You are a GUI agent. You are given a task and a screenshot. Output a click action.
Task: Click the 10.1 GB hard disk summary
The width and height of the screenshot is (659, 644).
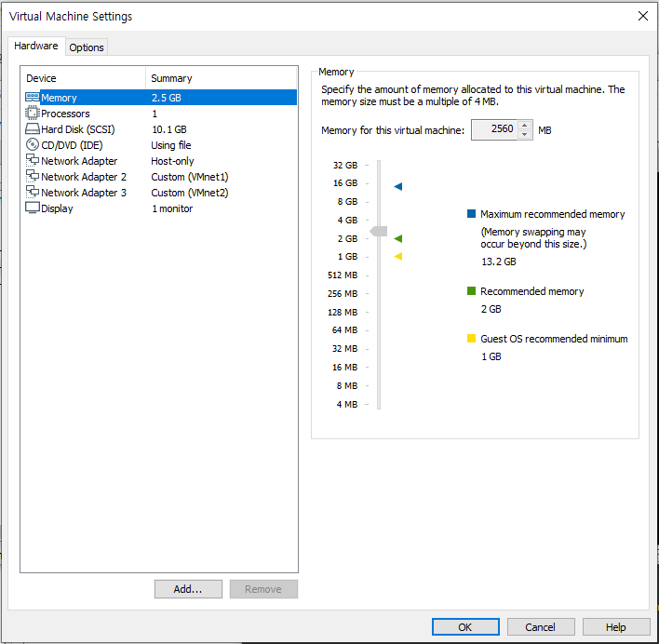pyautogui.click(x=169, y=129)
